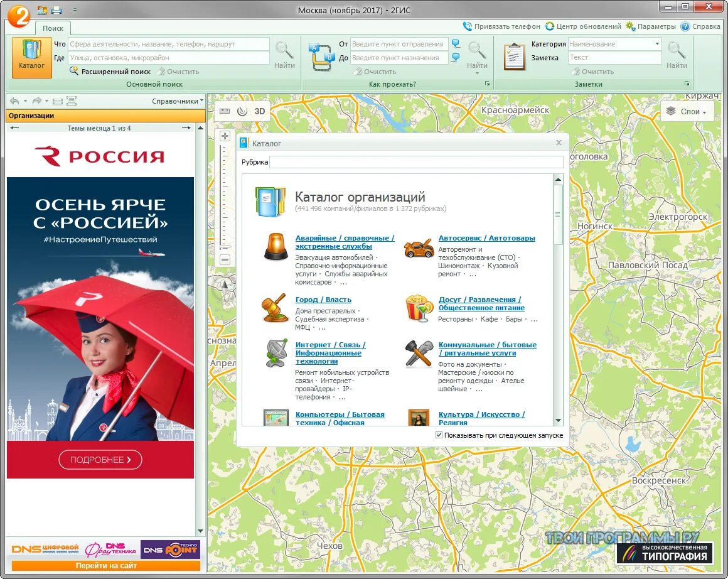
Task: Select the Организации panel header
Action: pyautogui.click(x=105, y=116)
